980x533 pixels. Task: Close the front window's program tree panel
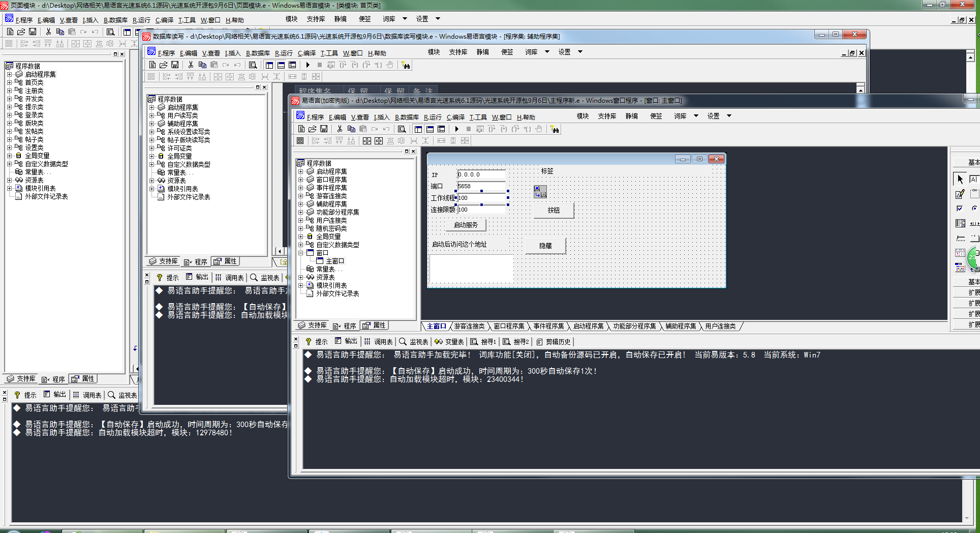tap(413, 151)
